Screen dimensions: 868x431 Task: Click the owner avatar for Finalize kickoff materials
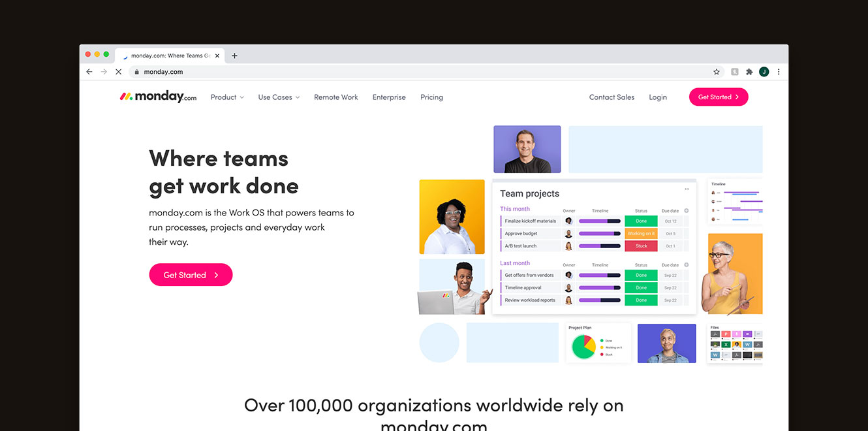tap(568, 221)
